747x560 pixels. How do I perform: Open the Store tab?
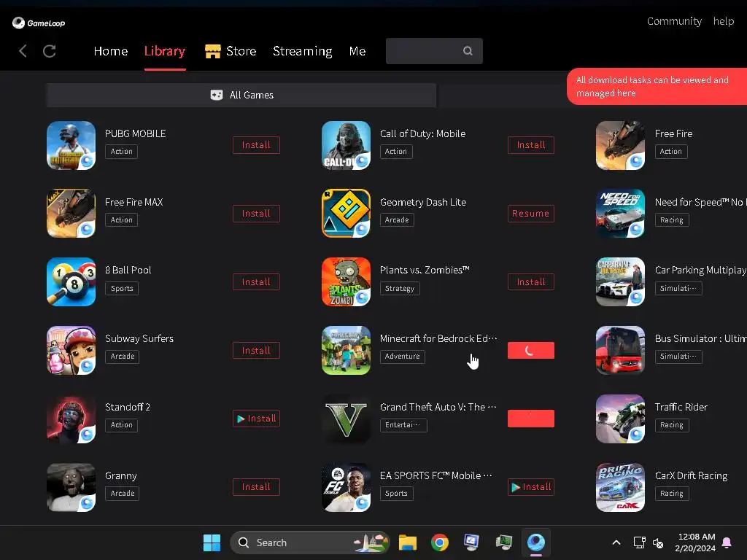pyautogui.click(x=231, y=51)
